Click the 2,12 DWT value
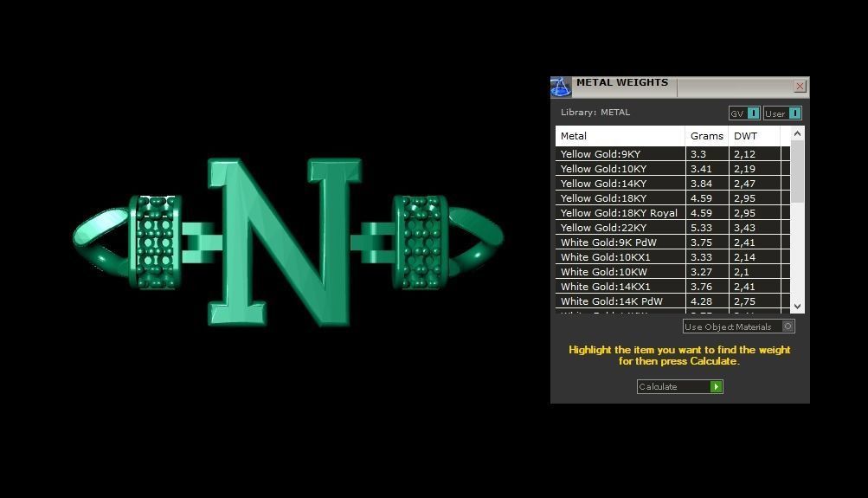Screen dimensions: 868x498 click(x=744, y=154)
